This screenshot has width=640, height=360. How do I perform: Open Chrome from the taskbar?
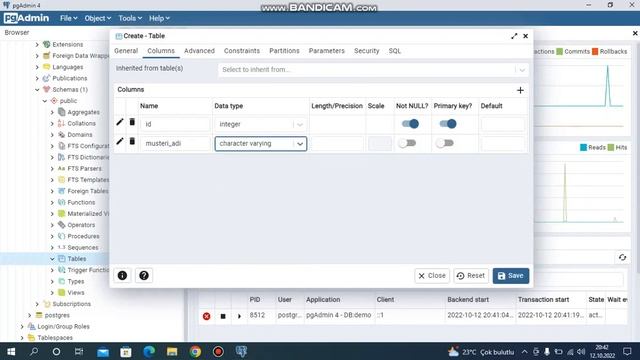195,351
